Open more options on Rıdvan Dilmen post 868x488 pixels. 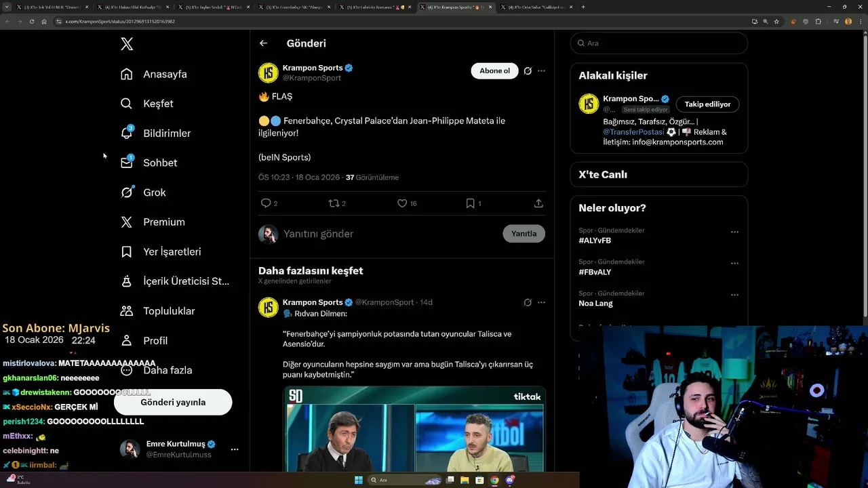tap(541, 302)
